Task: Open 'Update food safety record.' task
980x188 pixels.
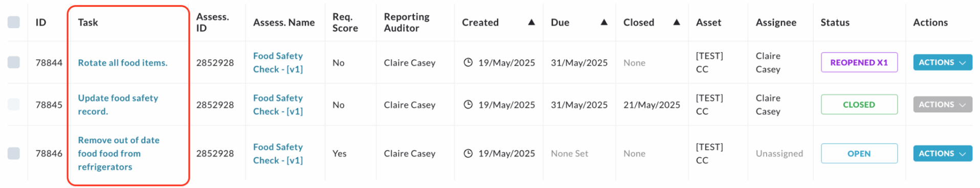Action: click(118, 104)
